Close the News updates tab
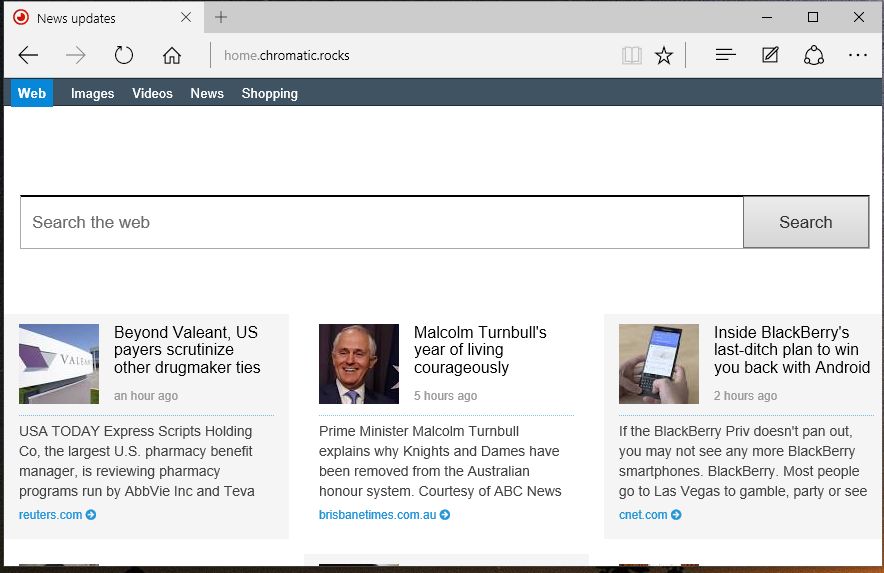The width and height of the screenshot is (884, 573). pyautogui.click(x=185, y=17)
